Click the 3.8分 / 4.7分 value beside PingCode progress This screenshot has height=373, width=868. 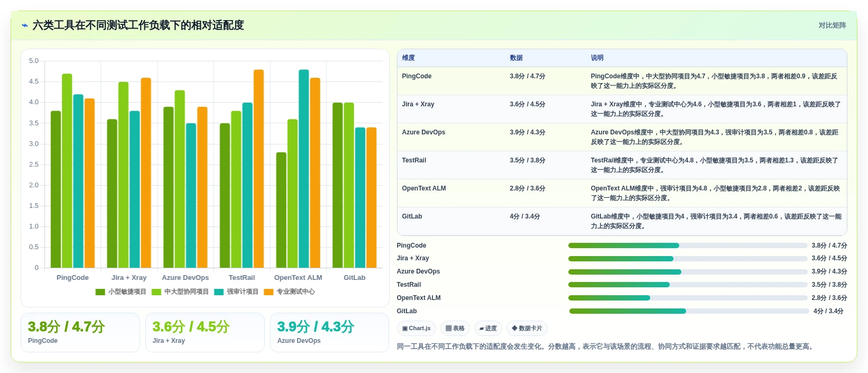(x=829, y=245)
